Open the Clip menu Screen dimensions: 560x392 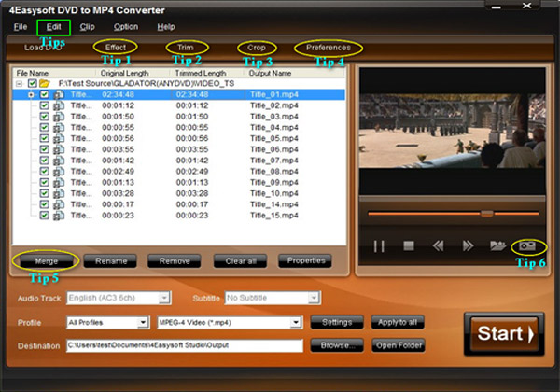click(x=87, y=27)
